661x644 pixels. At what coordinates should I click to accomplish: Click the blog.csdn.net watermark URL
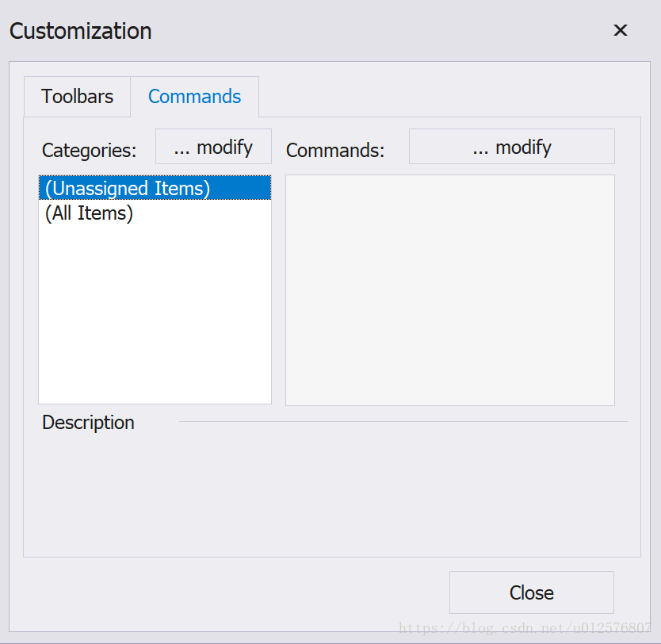(x=525, y=628)
